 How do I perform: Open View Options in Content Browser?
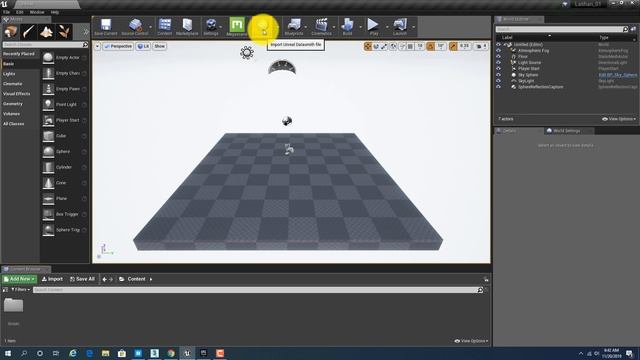point(471,341)
